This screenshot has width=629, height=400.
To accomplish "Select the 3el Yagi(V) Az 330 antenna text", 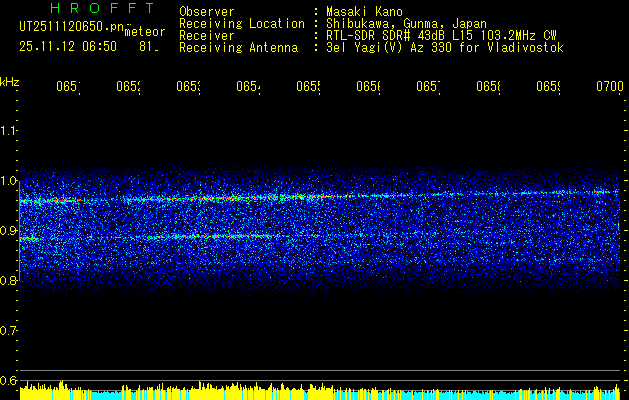I will 445,48.
